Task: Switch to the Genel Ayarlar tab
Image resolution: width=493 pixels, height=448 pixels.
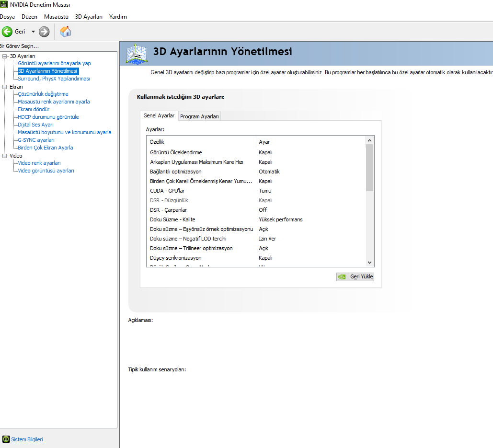Action: 159,115
